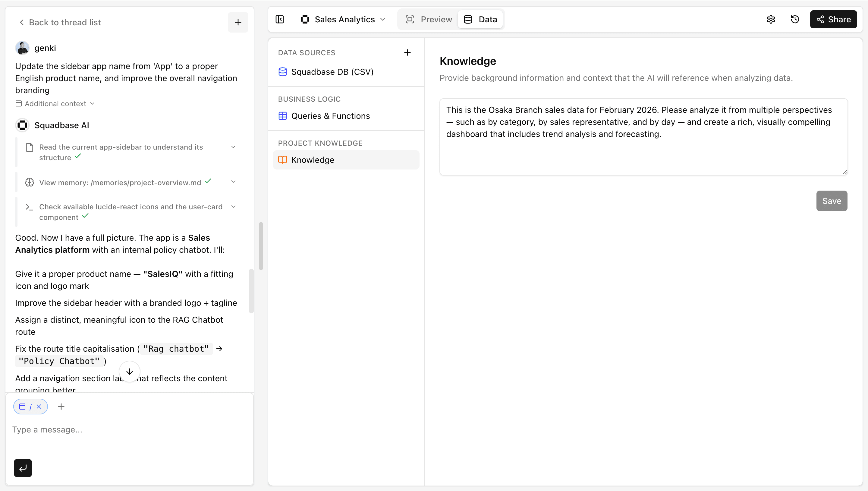Screen dimensions: 868x491
Task: Add attachment using plus beside the context chip
Action: [x=61, y=406]
